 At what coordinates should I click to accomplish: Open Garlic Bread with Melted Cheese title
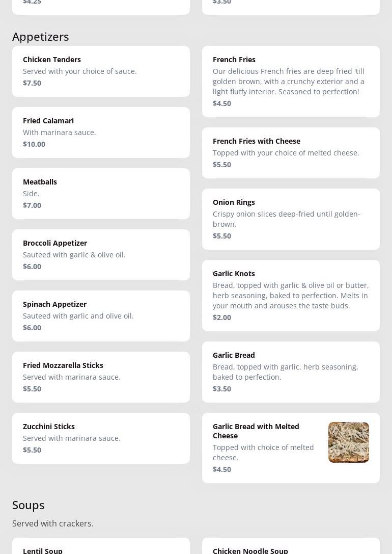256,431
